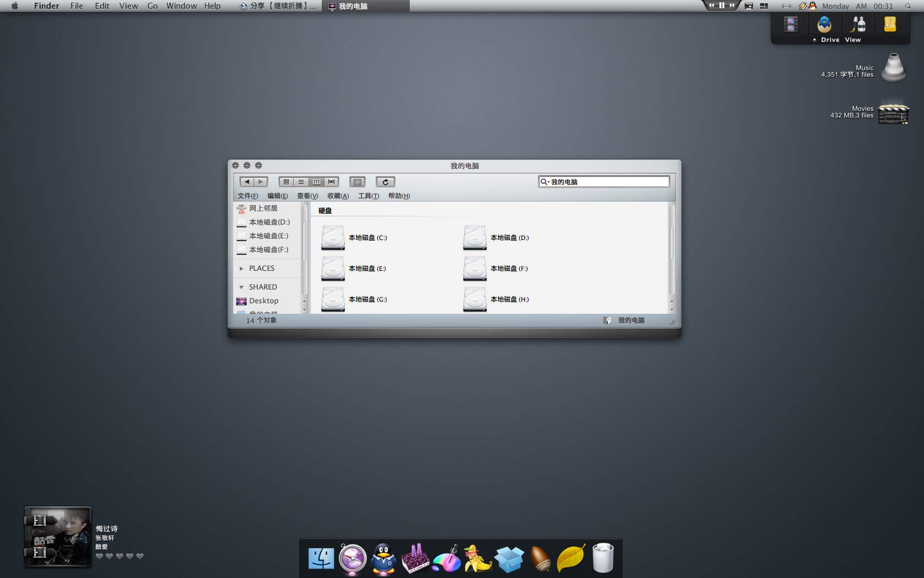Open the blue box dock icon
This screenshot has width=924, height=578.
[x=509, y=559]
